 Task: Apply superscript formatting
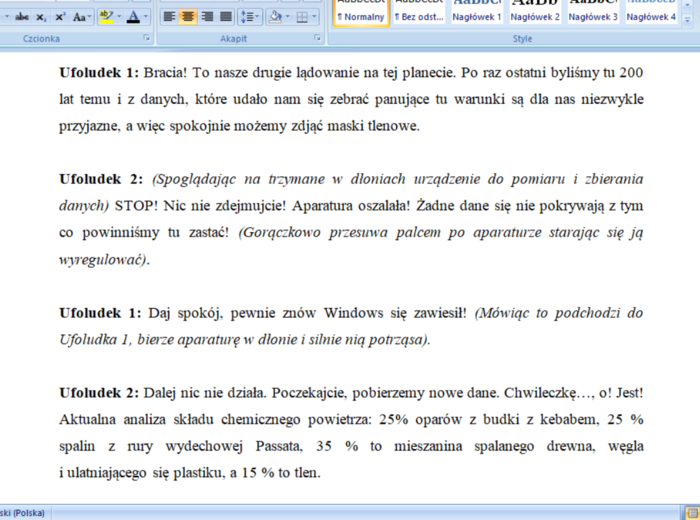point(60,17)
